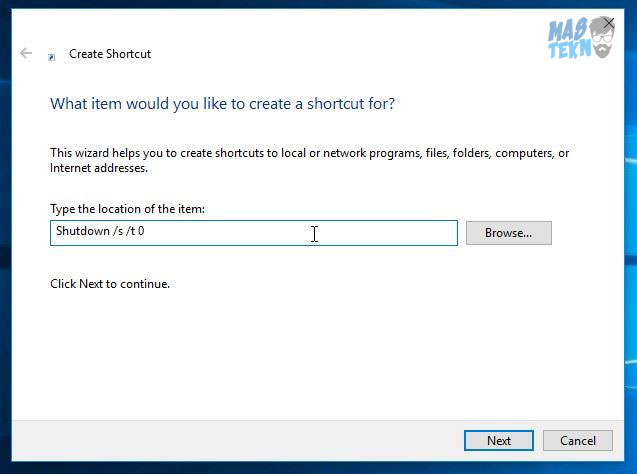Viewport: 637px width, 474px height.
Task: Continue with the Next button
Action: 499,441
